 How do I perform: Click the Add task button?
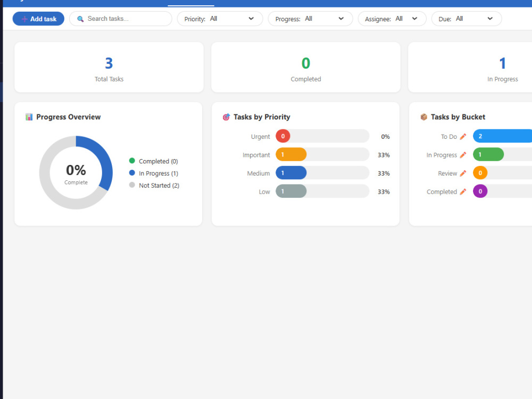click(38, 19)
